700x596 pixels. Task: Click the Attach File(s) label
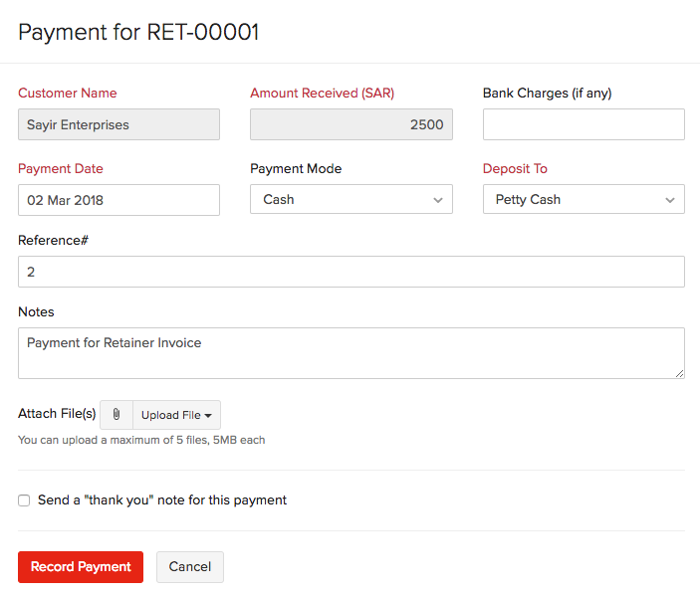(57, 414)
